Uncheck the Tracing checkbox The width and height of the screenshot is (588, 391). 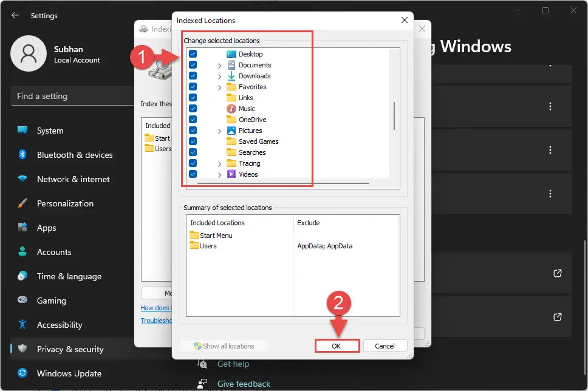click(x=193, y=163)
